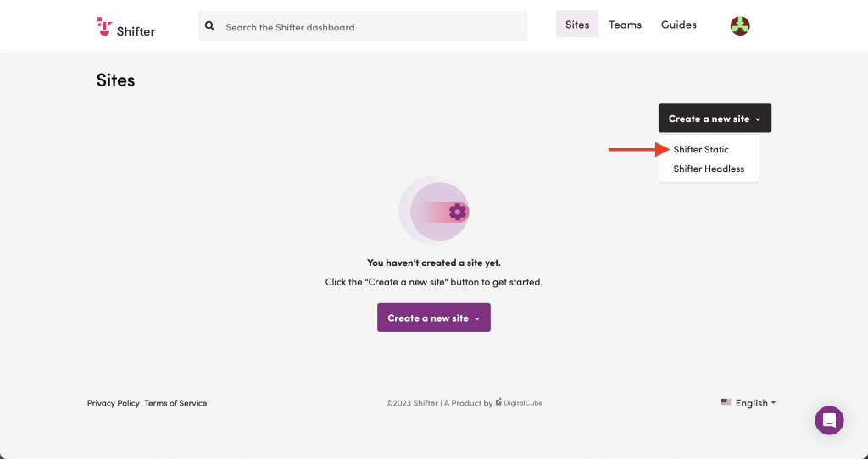
Task: Open the Privacy Policy link
Action: (x=113, y=403)
